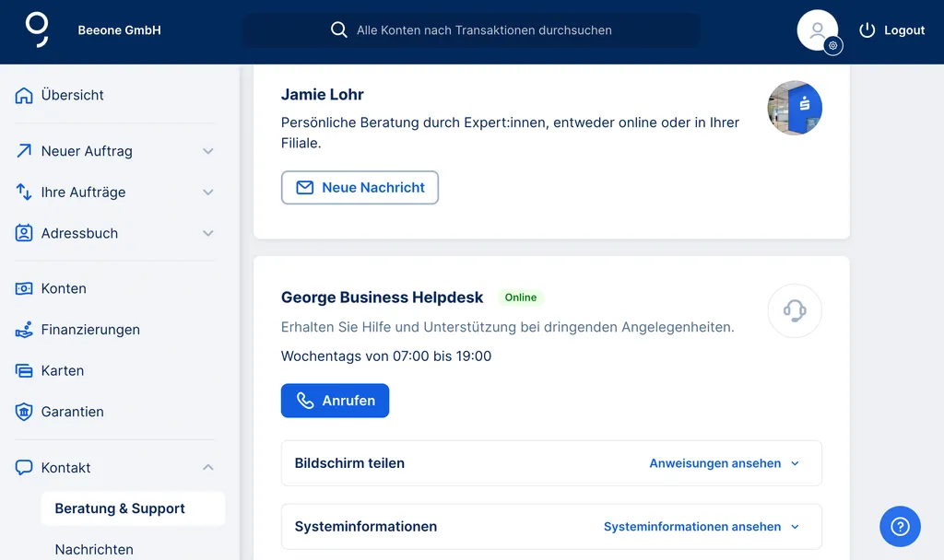
Task: Expand Anweisungen ansehen for screen sharing
Action: [x=724, y=463]
